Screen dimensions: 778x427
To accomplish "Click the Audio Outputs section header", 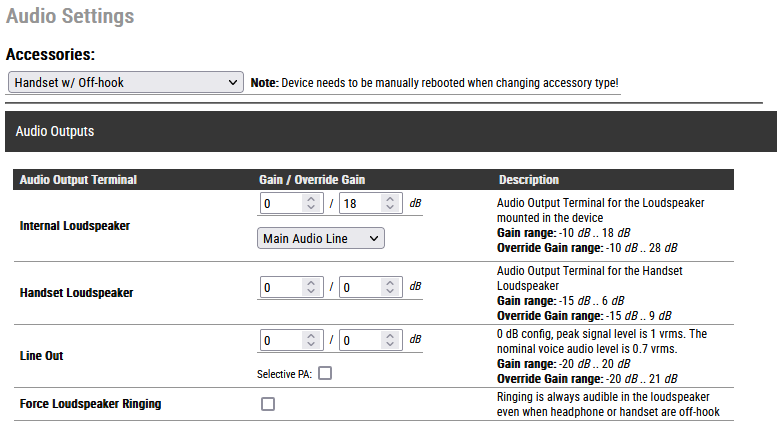I will coord(54,131).
